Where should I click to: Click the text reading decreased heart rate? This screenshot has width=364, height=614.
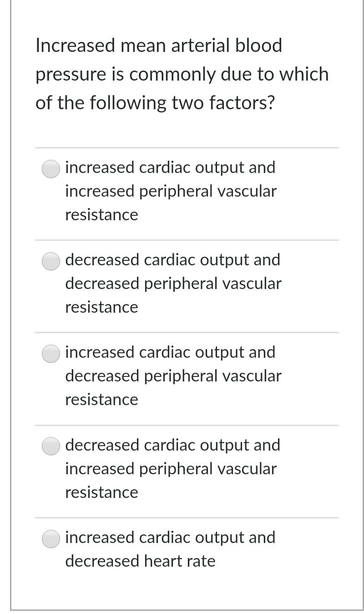141,561
